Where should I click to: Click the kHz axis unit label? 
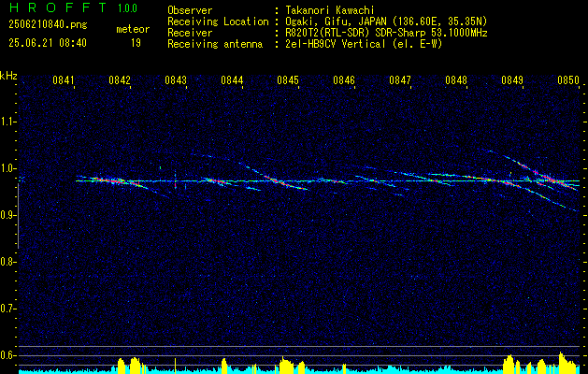(x=8, y=76)
